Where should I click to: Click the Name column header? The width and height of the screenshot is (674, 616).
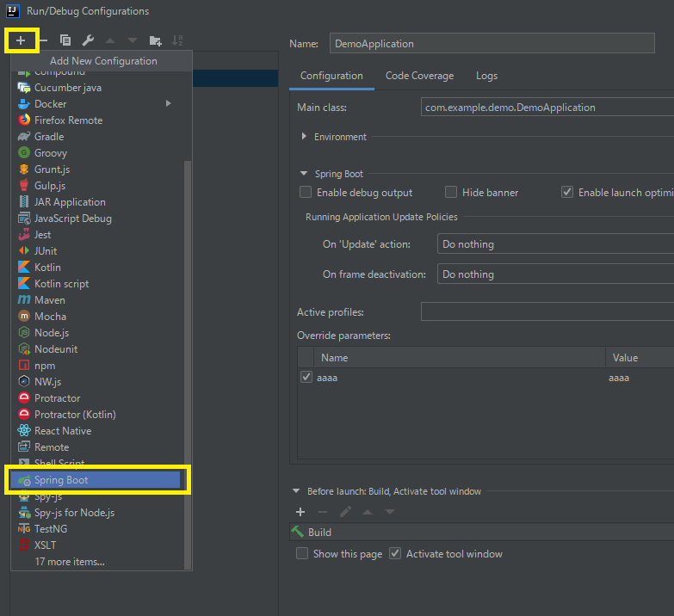coord(460,357)
